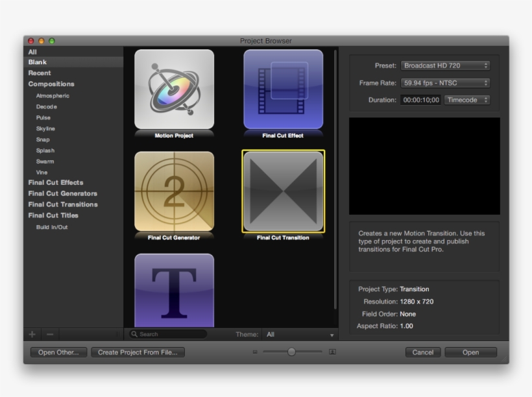532x397 pixels.
Task: Open the Frame Rate dropdown
Action: coord(444,83)
